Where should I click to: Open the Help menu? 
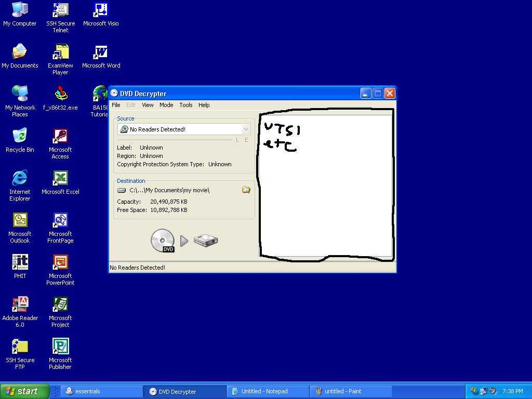click(204, 105)
